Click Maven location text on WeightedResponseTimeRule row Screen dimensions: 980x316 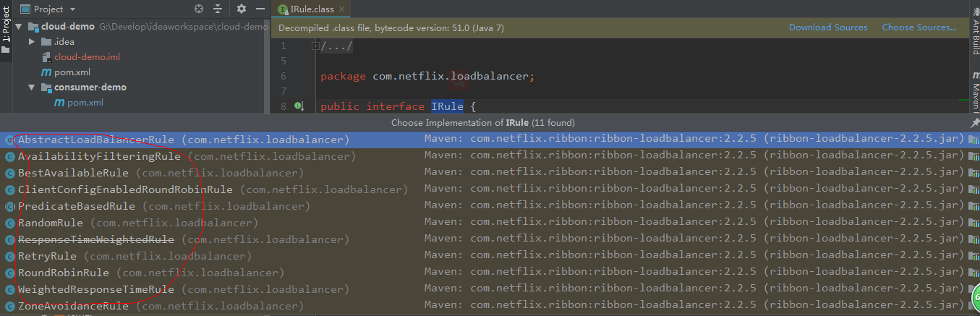tap(694, 289)
